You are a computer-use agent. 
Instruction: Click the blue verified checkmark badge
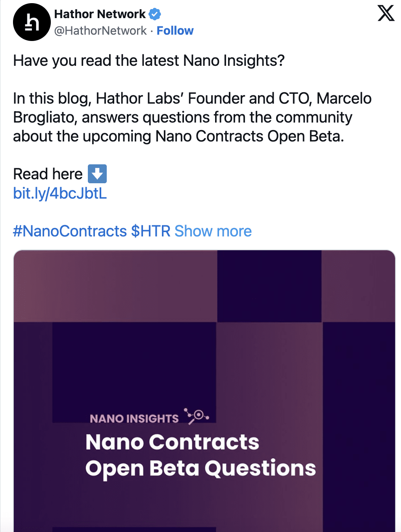pos(155,14)
